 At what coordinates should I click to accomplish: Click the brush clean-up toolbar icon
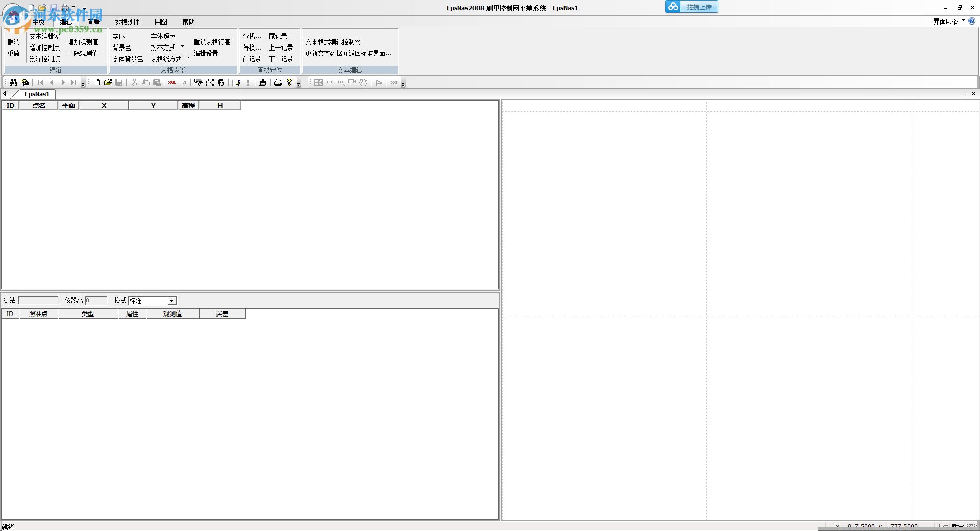coord(263,82)
